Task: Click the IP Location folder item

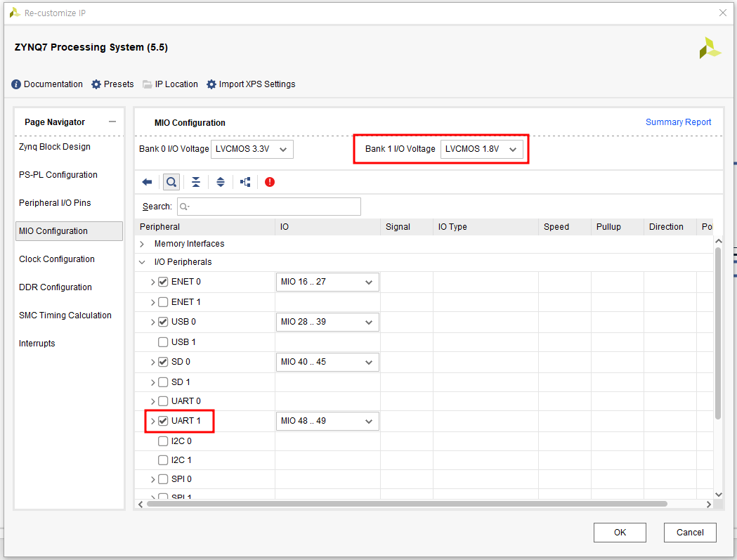Action: pos(171,84)
